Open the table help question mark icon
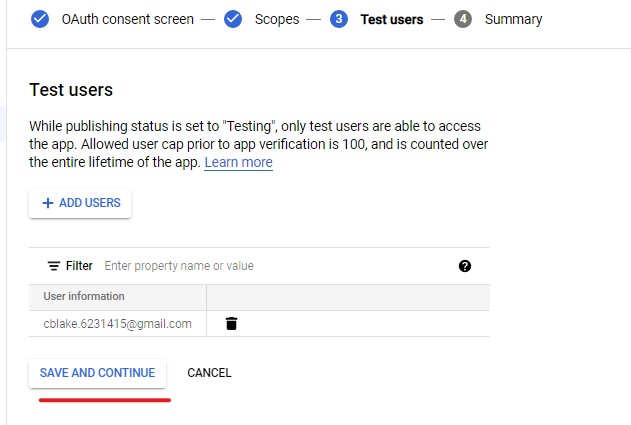The image size is (631, 425). 465,266
